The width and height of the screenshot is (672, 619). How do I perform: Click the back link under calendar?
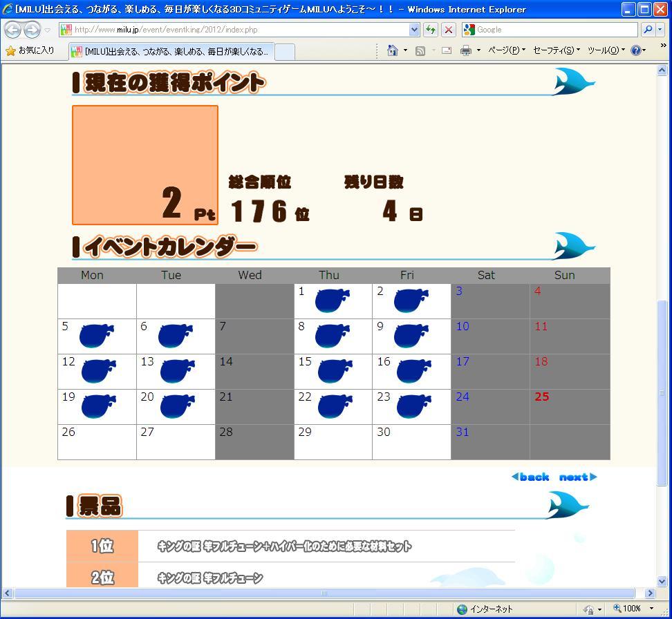[x=530, y=477]
